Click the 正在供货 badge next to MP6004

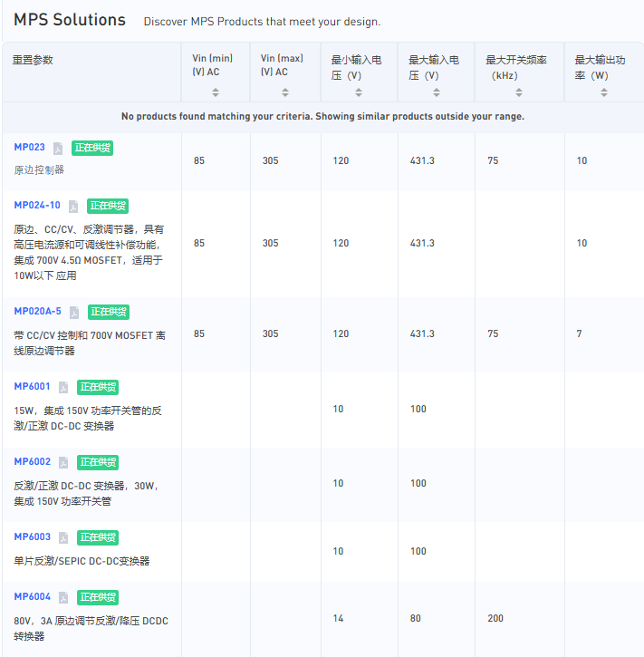click(99, 598)
